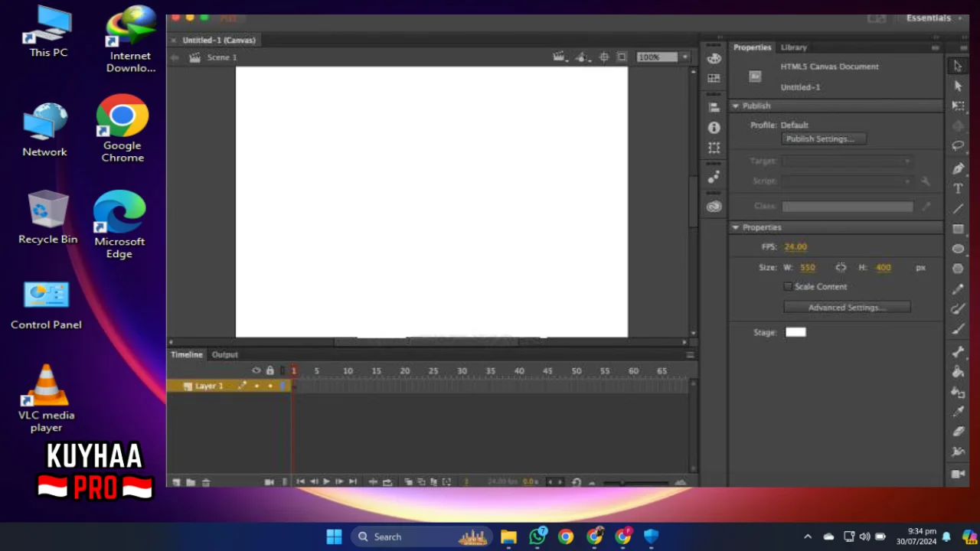Open the Edit Symbols dropdown
Viewport: 980px width, 551px height.
coord(583,57)
